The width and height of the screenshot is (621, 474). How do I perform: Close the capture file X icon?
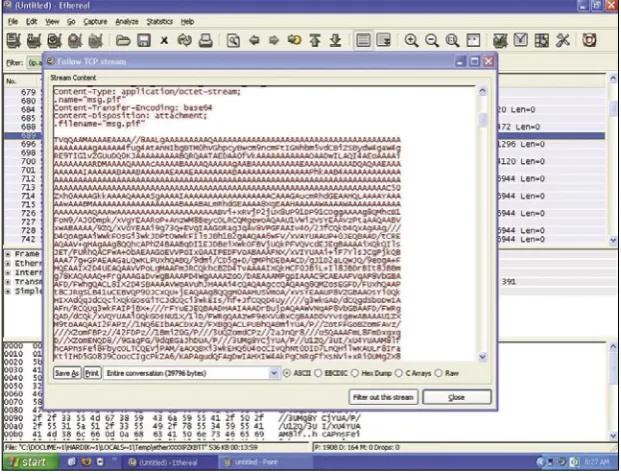tap(164, 40)
